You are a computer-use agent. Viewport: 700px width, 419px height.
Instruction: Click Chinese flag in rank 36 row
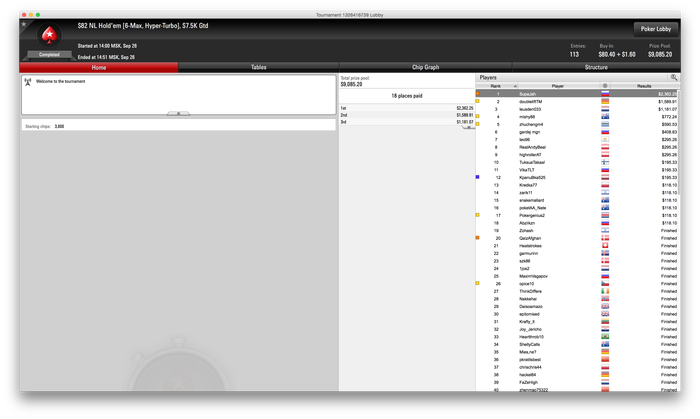[605, 359]
